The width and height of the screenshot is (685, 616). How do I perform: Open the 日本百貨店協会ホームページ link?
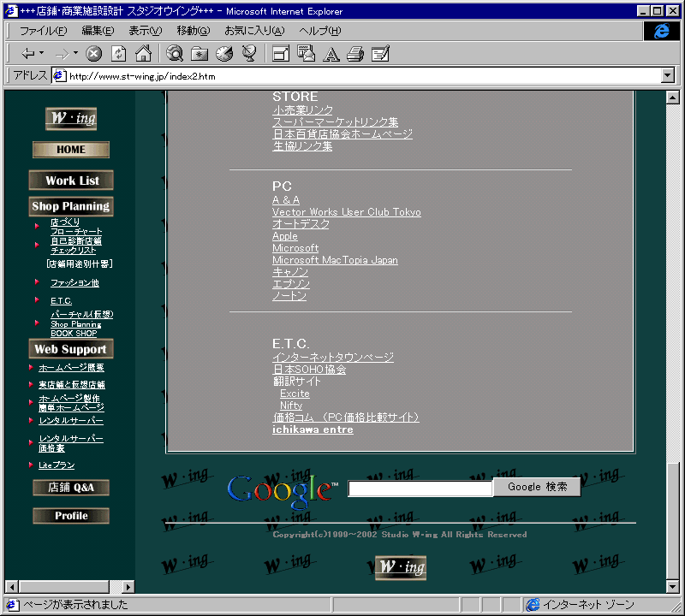(342, 134)
